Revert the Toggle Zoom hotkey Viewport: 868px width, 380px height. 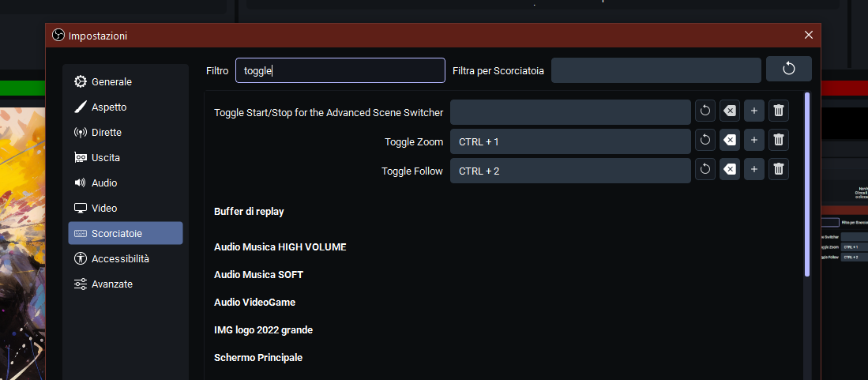click(x=705, y=141)
